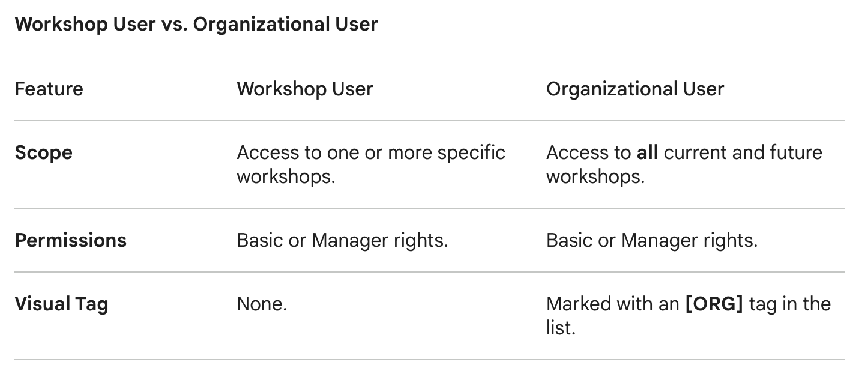
Task: Click the divider line below the Permissions row
Action: pos(430,272)
